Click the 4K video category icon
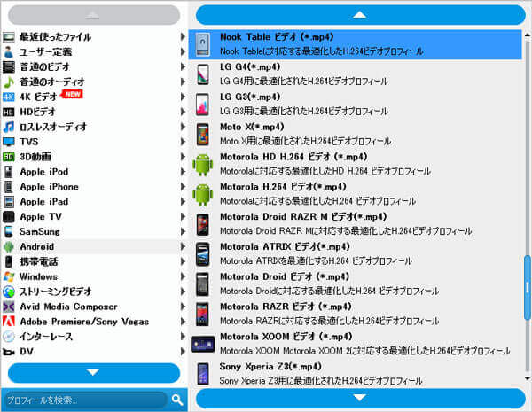The width and height of the screenshot is (532, 412). 9,97
